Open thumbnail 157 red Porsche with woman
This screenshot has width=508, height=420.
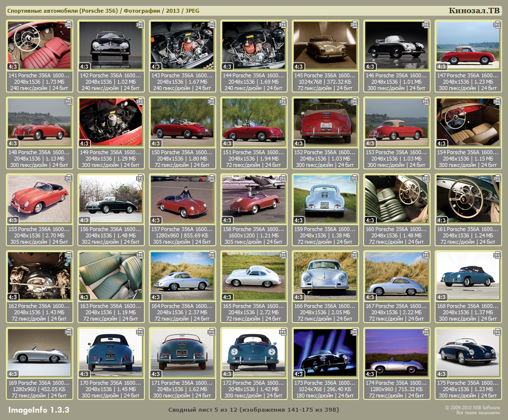(x=182, y=198)
